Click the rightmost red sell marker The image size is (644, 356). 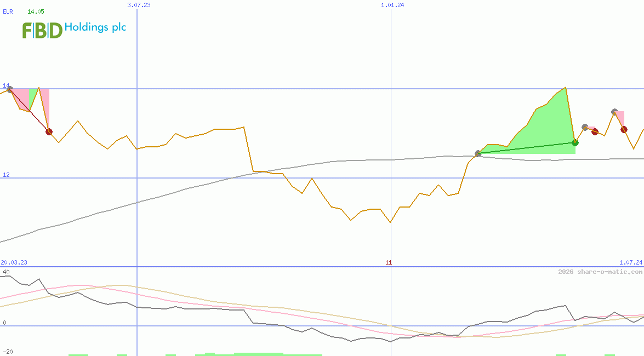[x=624, y=130]
